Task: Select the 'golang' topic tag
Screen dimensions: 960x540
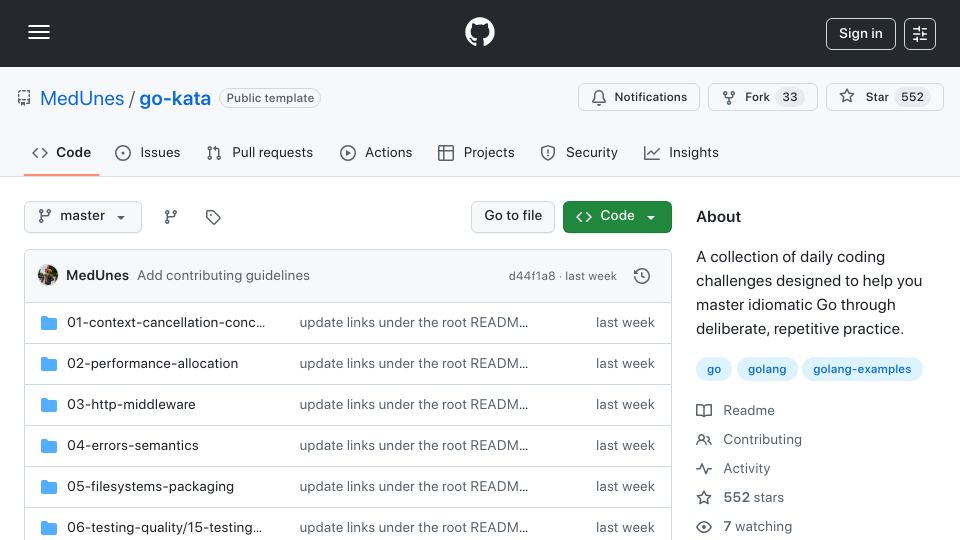Action: coord(767,369)
